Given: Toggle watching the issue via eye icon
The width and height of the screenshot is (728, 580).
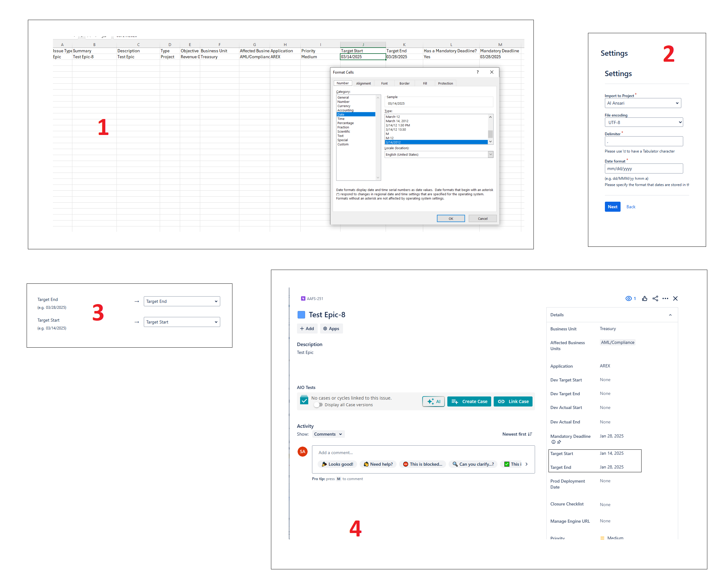Looking at the screenshot, I should point(628,298).
